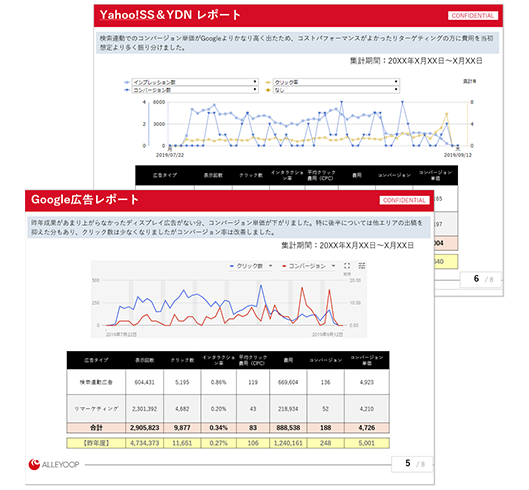Click the CONFIDENTIAL label on Google report
529x490 pixels.
[404, 200]
